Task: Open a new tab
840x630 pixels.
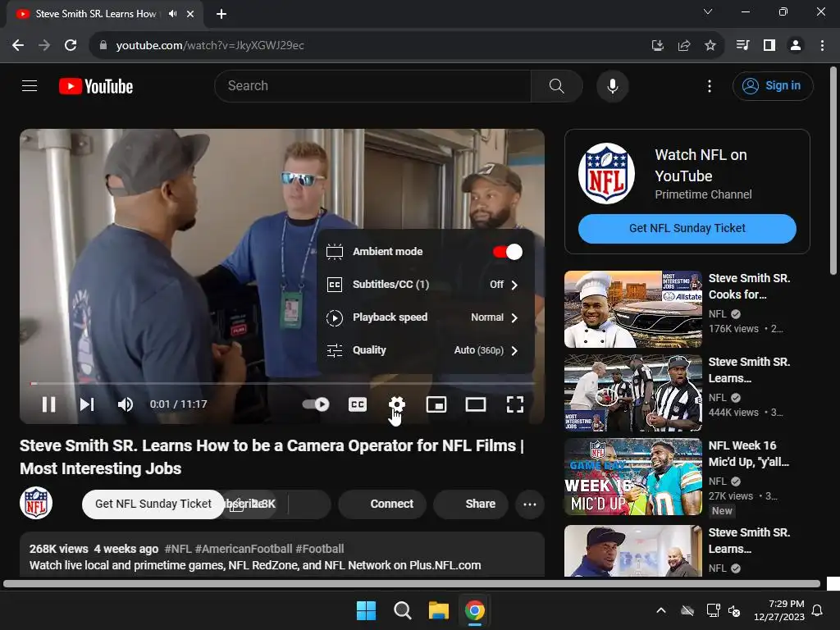Action: [x=221, y=14]
